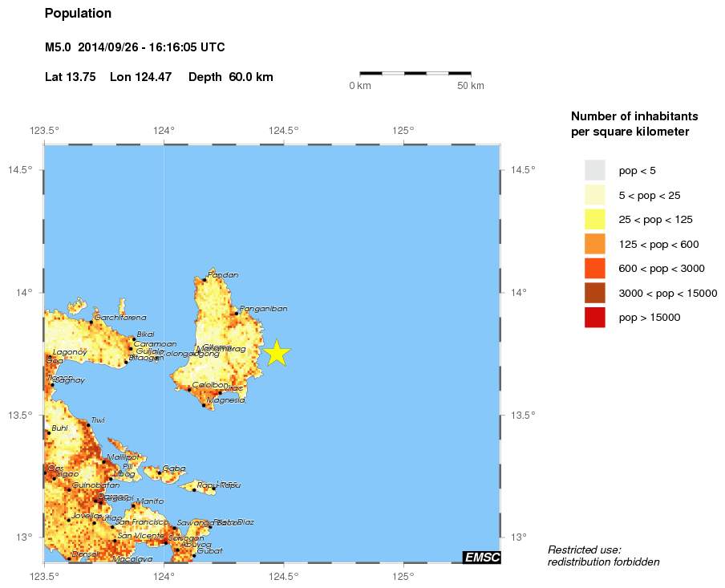Click the yellow epicenter star marker
This screenshot has width=725, height=588.
(277, 353)
